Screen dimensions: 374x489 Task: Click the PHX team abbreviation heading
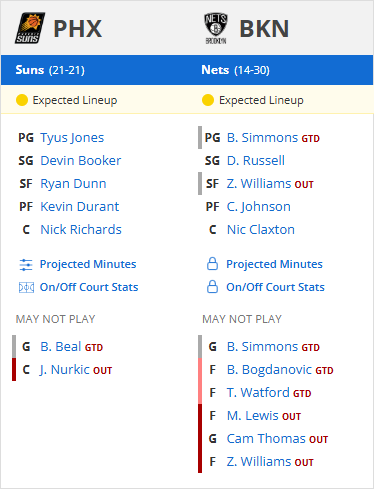[x=78, y=29]
